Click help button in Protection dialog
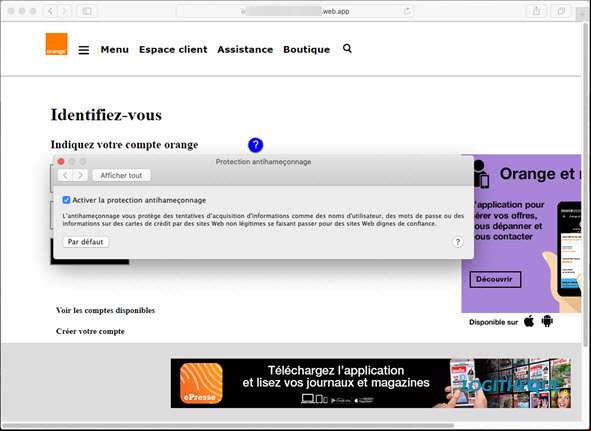Viewport: 591px width, 431px height. [458, 242]
